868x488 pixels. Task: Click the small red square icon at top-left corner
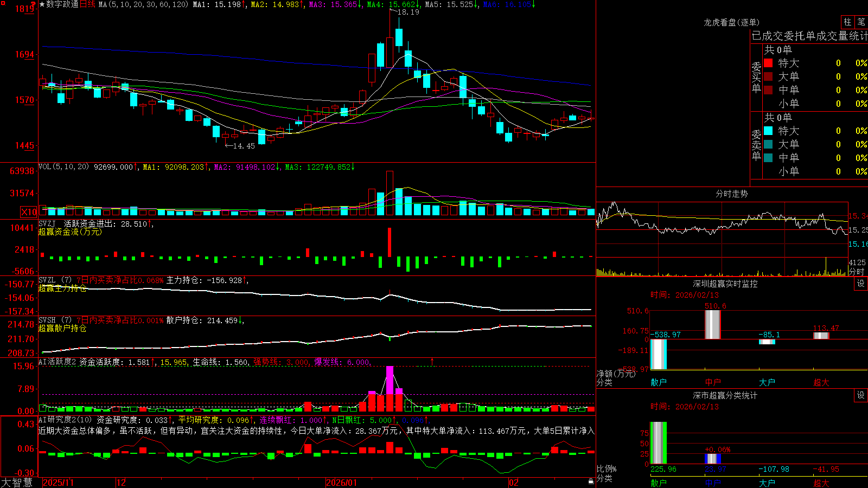coord(2,2)
